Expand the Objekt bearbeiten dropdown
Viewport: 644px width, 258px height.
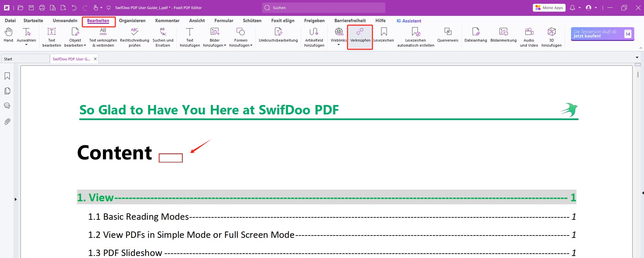[85, 45]
